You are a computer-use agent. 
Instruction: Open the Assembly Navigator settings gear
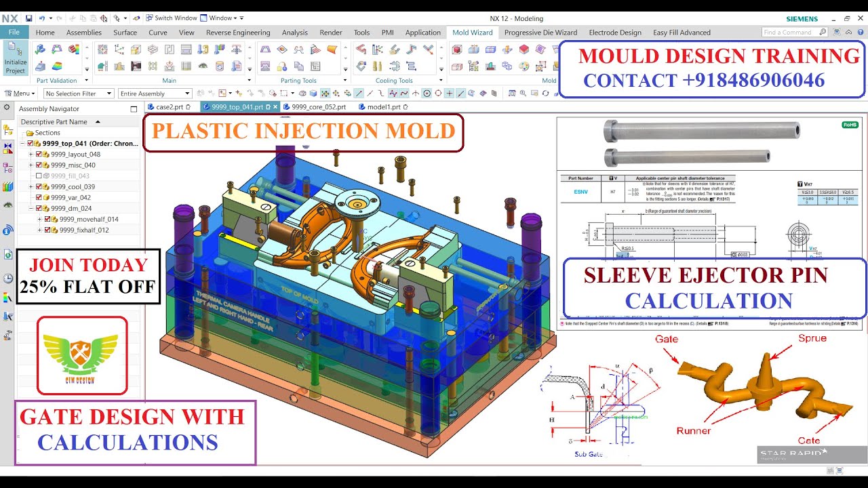7,107
